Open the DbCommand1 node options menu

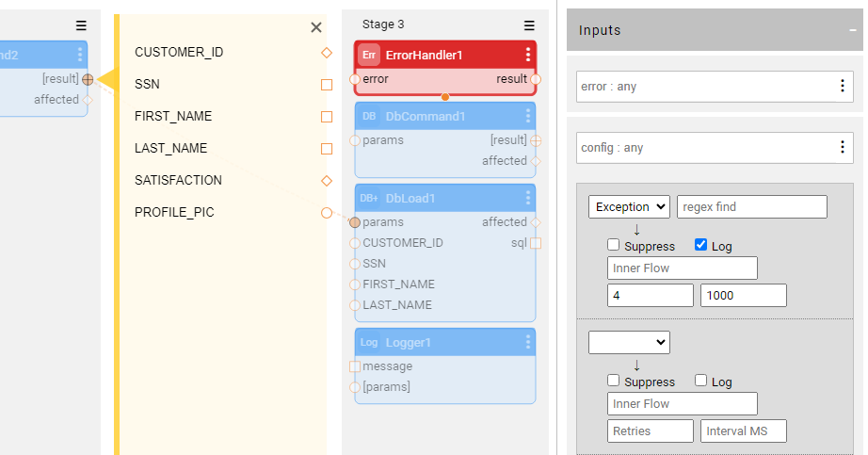click(528, 116)
